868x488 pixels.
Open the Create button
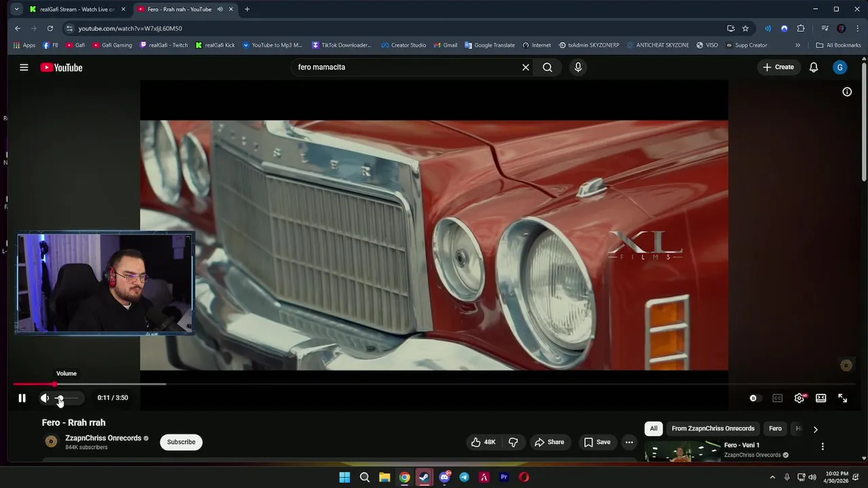click(x=778, y=67)
